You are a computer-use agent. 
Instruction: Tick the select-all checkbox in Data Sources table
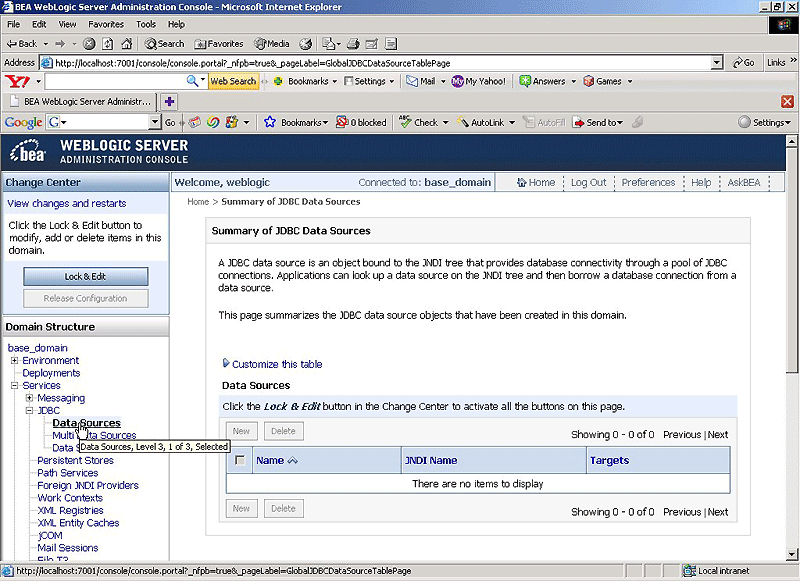tap(239, 461)
